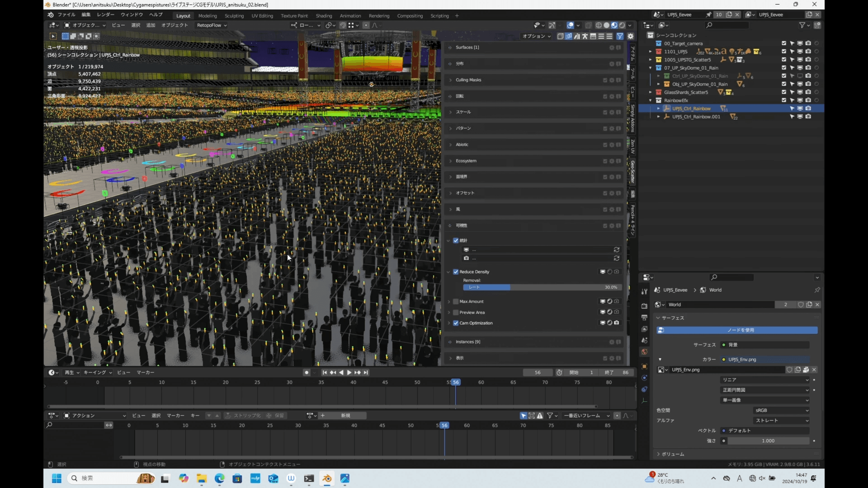Jump to the last frame in timeline
The height and width of the screenshot is (488, 868).
(366, 373)
